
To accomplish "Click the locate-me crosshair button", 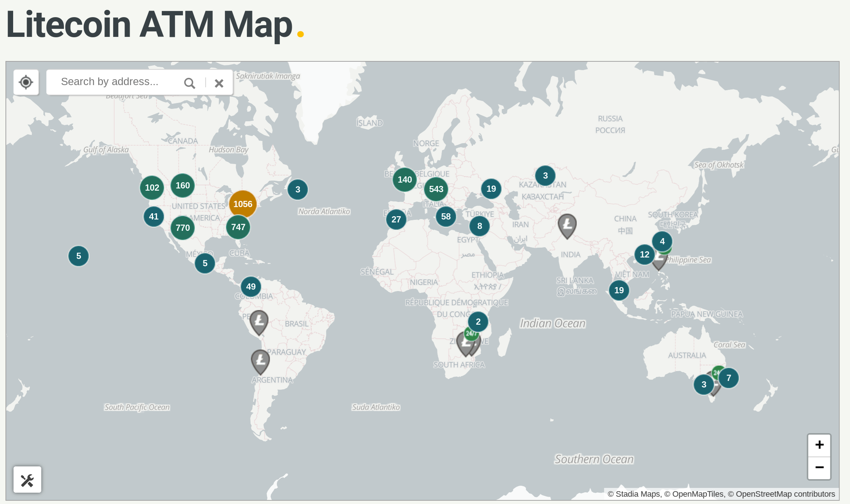I will (x=26, y=82).
